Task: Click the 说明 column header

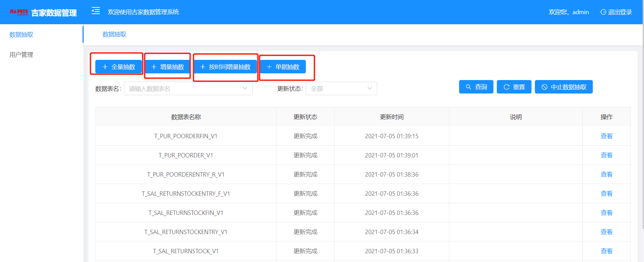Action: (x=516, y=117)
